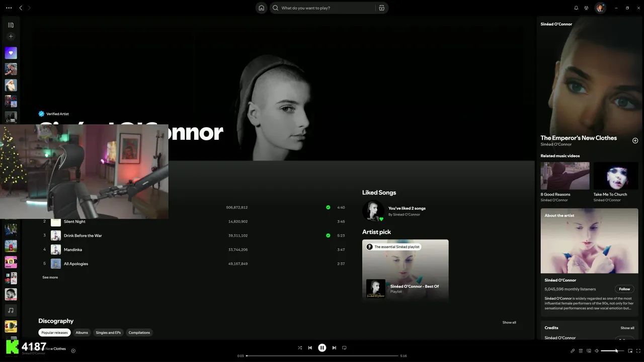
Task: Toggle repeat in the player bar
Action: (x=344, y=348)
